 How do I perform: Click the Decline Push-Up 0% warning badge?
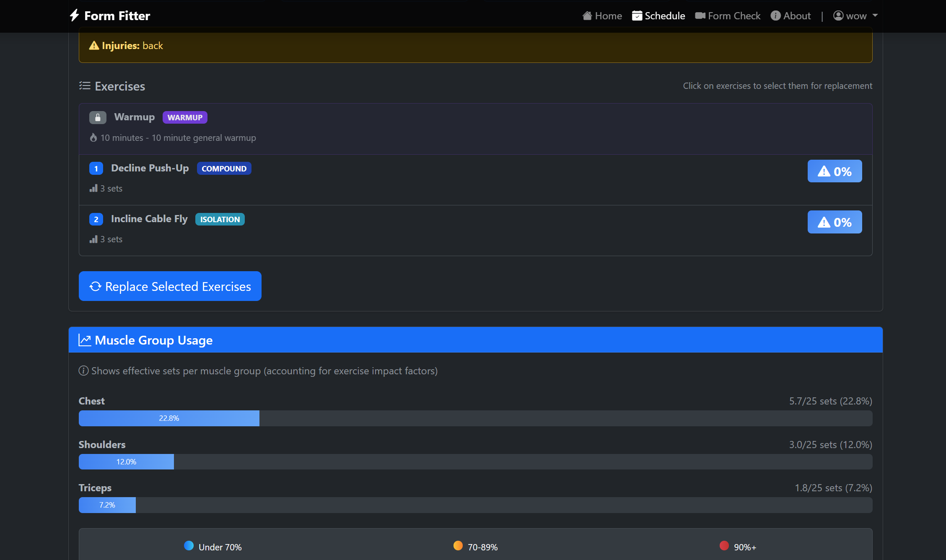coord(835,171)
